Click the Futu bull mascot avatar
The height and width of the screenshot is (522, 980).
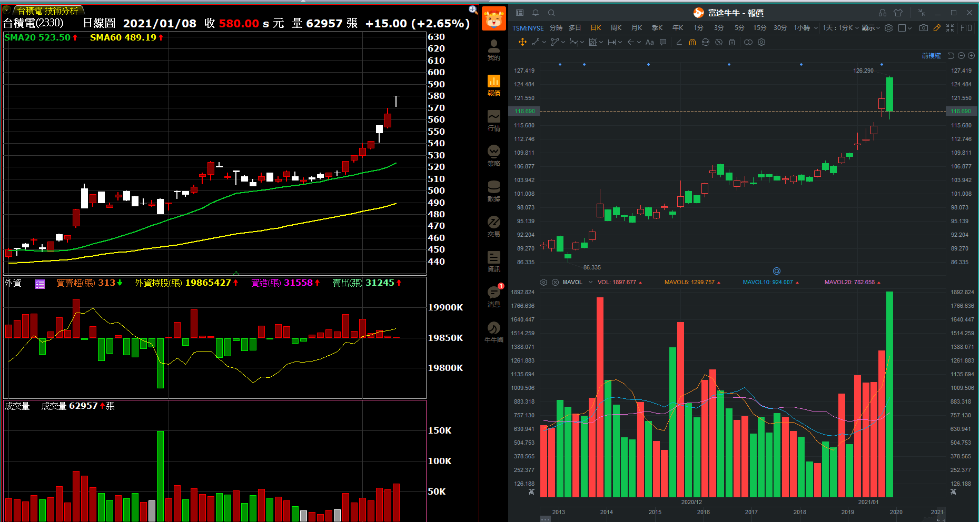494,19
